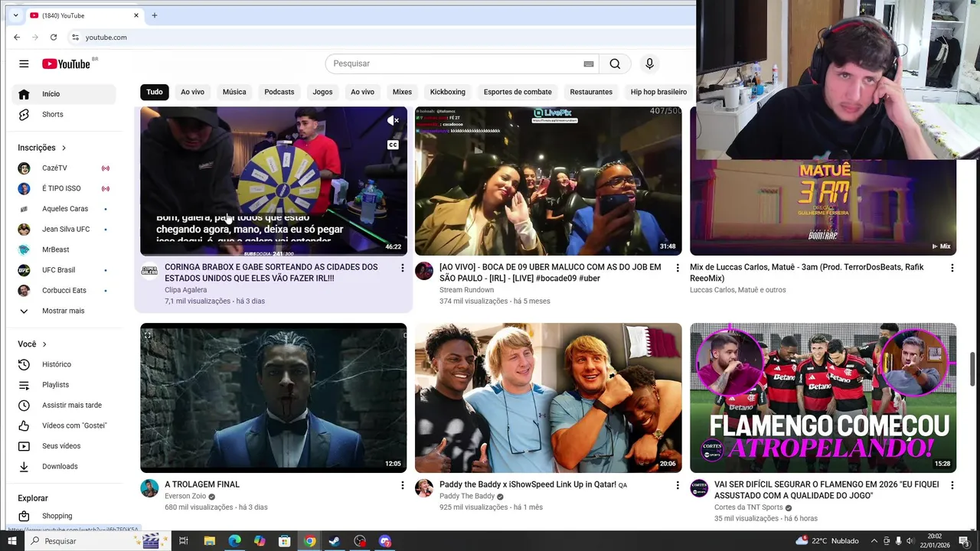980x551 pixels.
Task: Select the Mixes filter chip
Action: pos(402,92)
